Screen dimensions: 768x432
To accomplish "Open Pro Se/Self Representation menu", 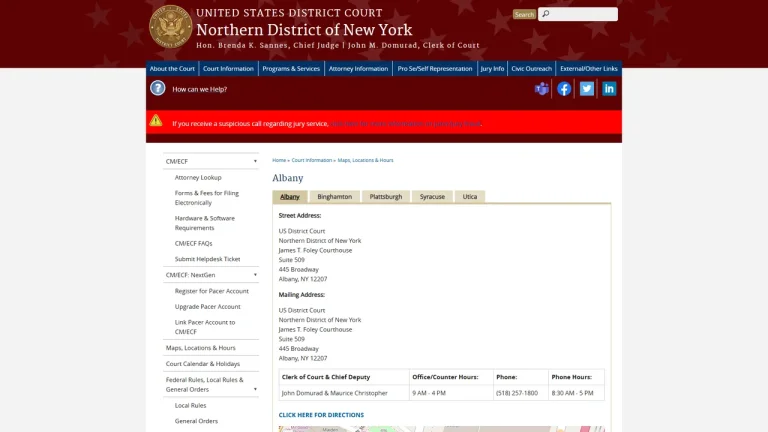I will coord(435,69).
